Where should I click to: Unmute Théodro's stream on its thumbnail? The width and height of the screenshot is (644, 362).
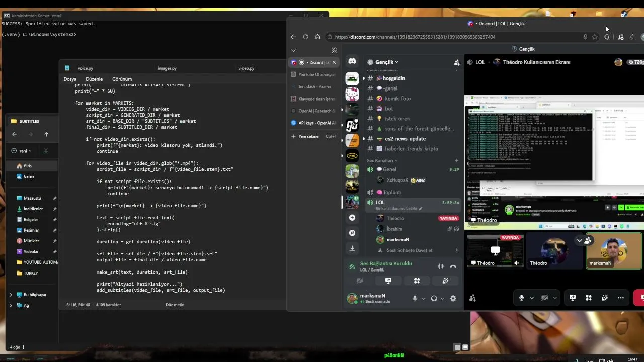pos(517,263)
